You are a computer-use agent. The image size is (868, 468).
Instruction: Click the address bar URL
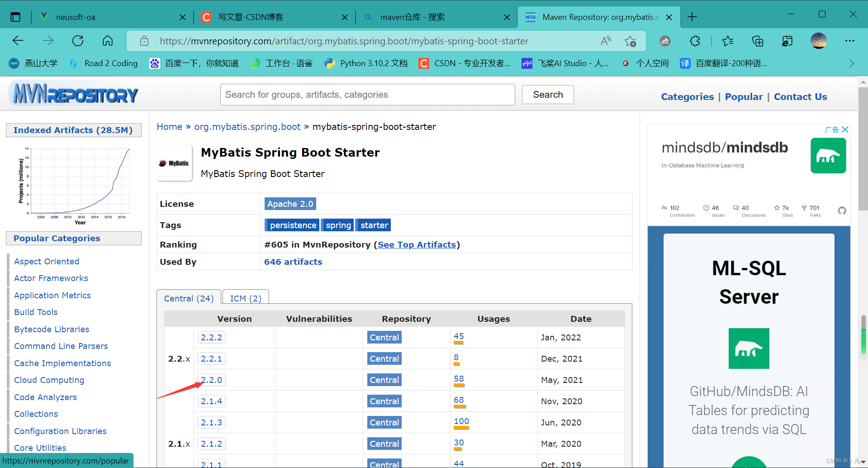344,41
